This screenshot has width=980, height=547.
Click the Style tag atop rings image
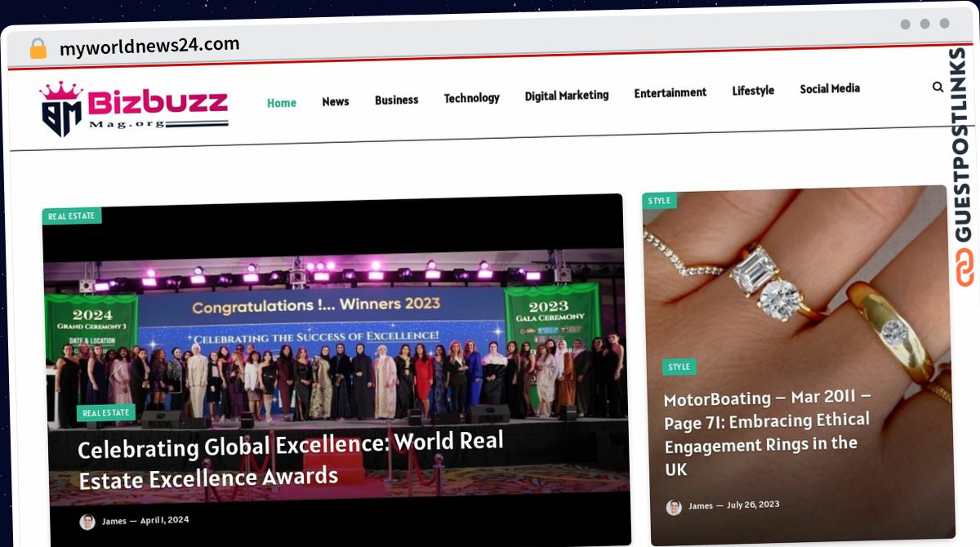[x=659, y=201]
